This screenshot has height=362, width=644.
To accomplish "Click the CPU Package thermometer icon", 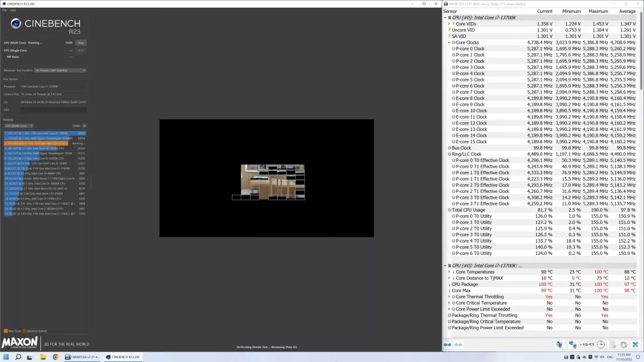I will click(x=449, y=284).
